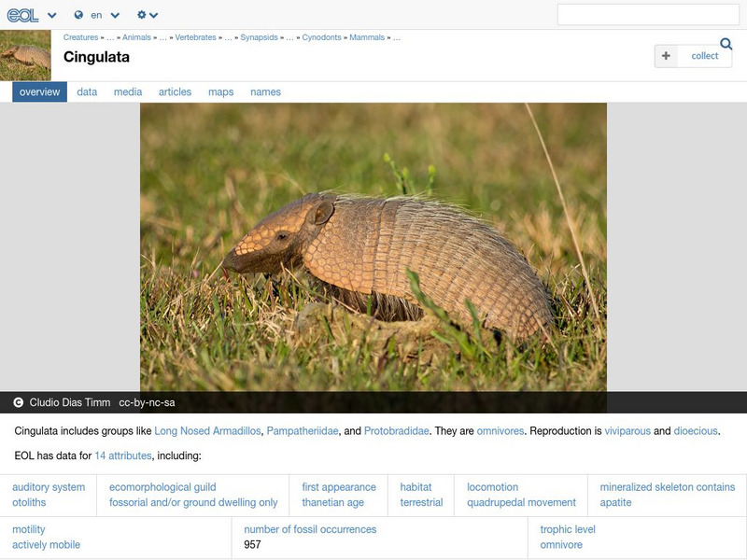
Task: Click the magnifying glass search icon
Action: point(725,43)
